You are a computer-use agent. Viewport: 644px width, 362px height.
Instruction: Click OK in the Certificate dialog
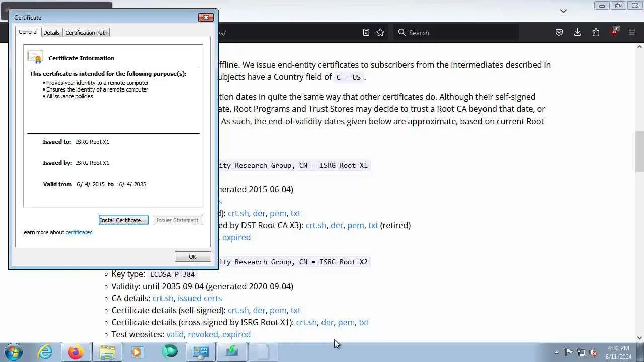192,257
